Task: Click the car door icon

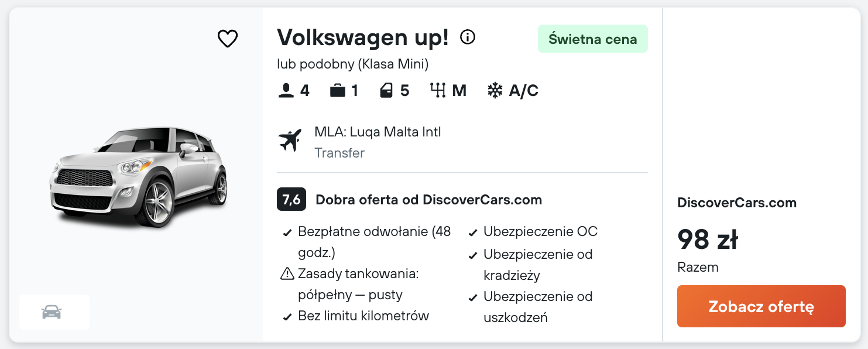Action: (x=386, y=91)
